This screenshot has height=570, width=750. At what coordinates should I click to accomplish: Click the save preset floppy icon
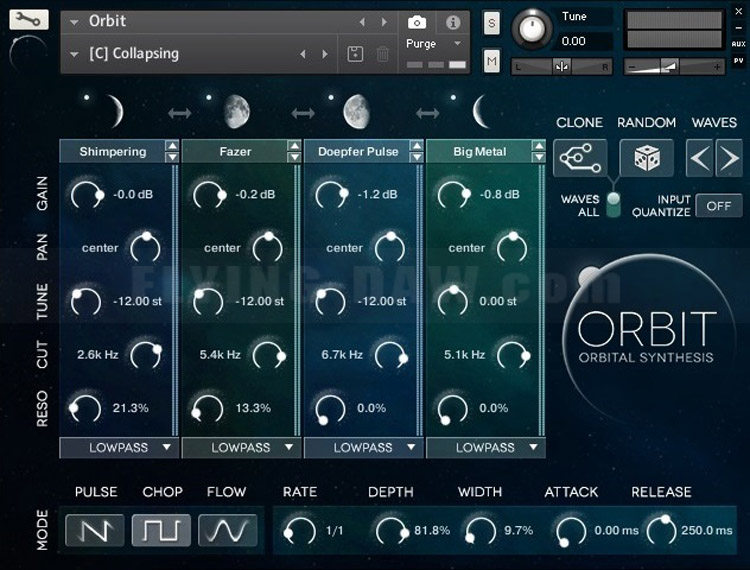tap(355, 54)
